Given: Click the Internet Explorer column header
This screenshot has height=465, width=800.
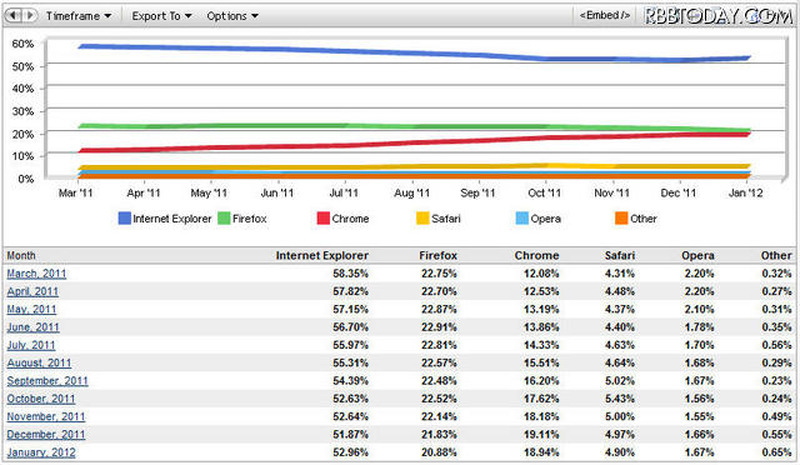Looking at the screenshot, I should pyautogui.click(x=322, y=255).
